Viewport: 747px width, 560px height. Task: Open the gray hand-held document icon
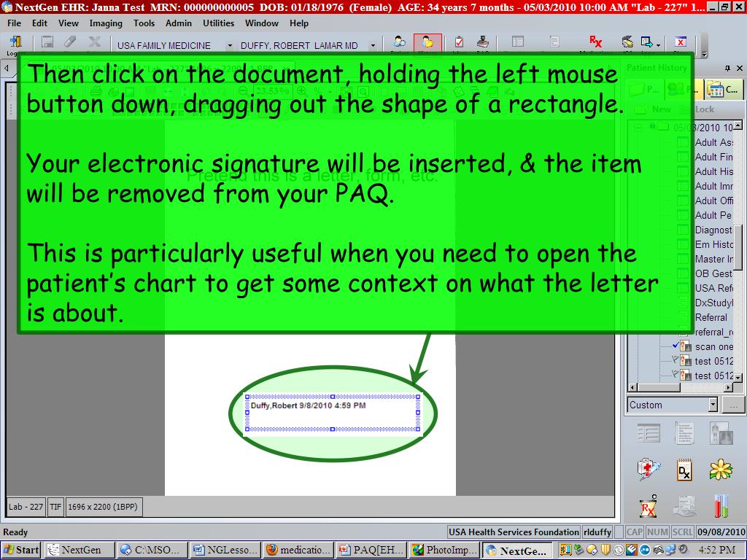684,506
